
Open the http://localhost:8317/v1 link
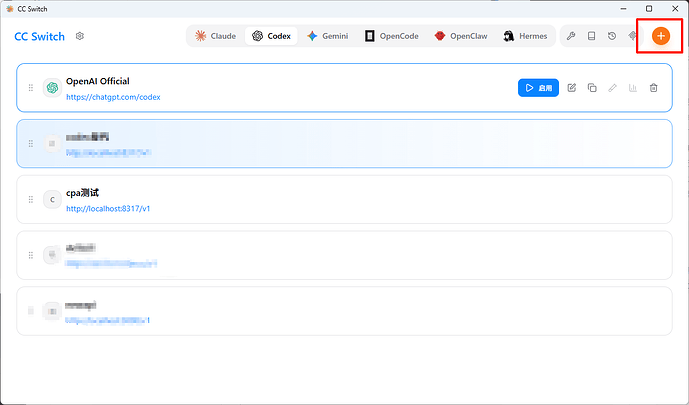point(108,209)
